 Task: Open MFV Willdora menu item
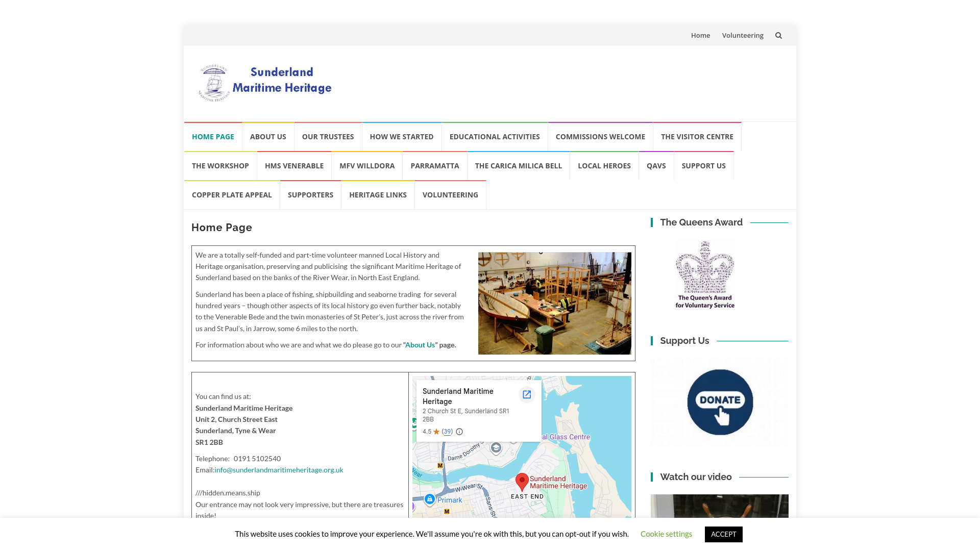tap(367, 166)
